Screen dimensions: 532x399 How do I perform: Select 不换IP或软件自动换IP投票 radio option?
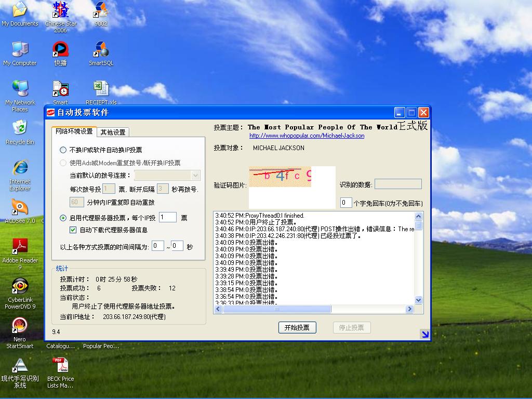[63, 150]
